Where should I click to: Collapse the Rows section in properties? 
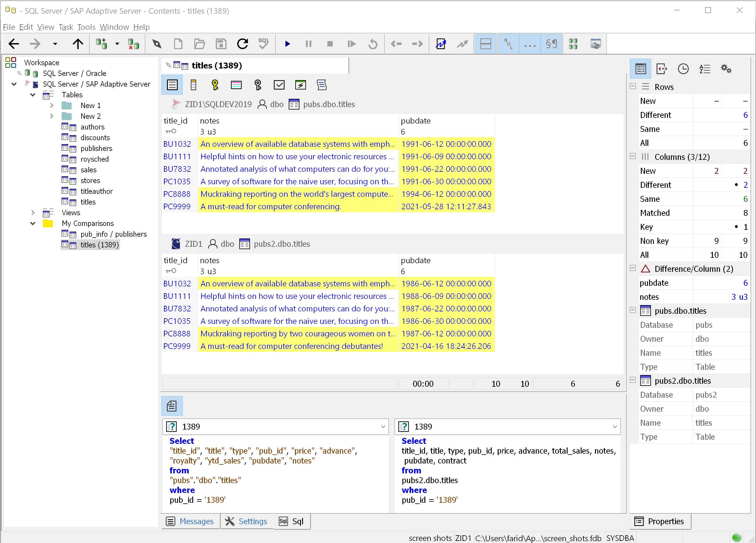[633, 86]
